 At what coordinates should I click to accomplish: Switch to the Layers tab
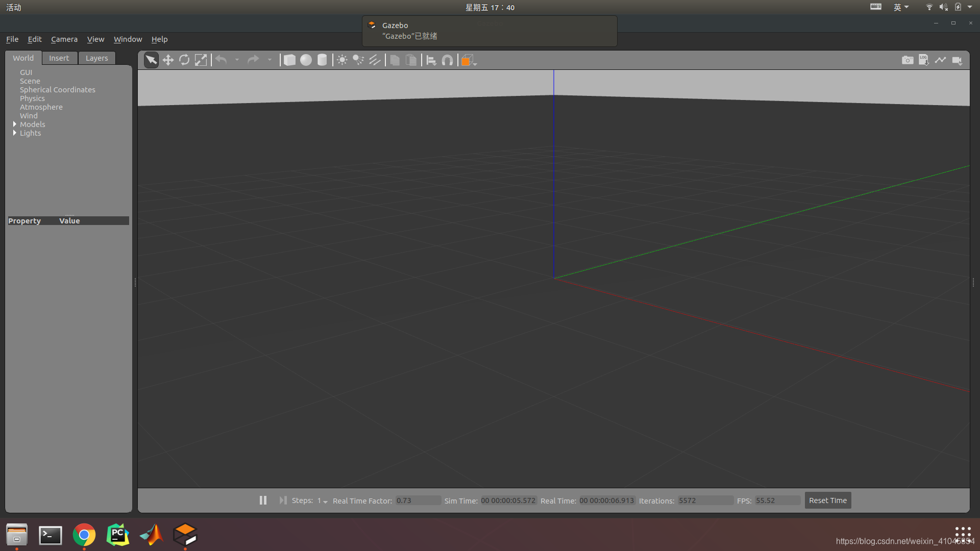95,57
